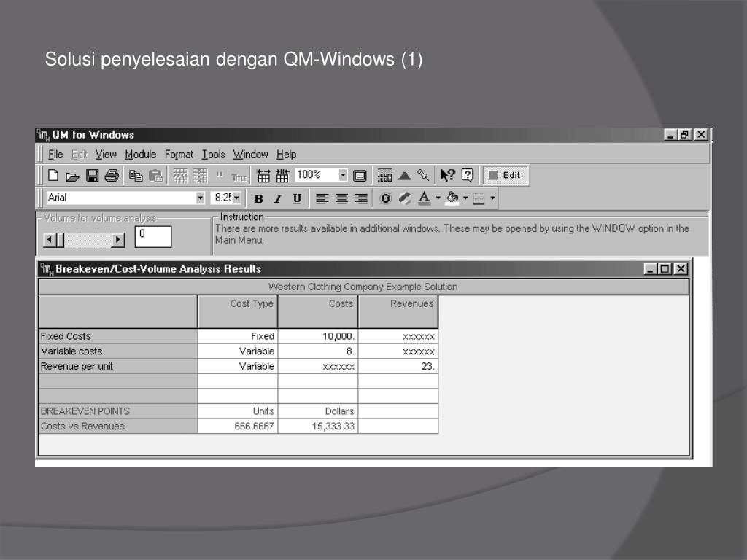Click the font color A icon

pyautogui.click(x=424, y=198)
